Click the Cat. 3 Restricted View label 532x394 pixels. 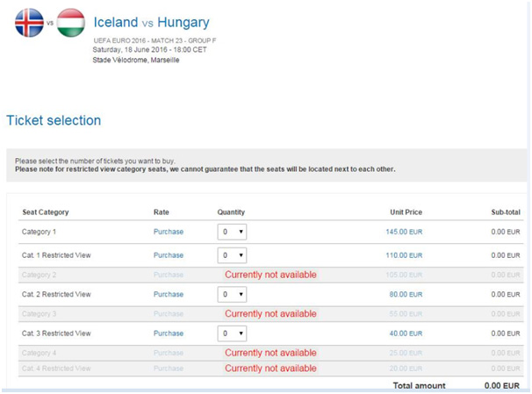click(x=56, y=333)
